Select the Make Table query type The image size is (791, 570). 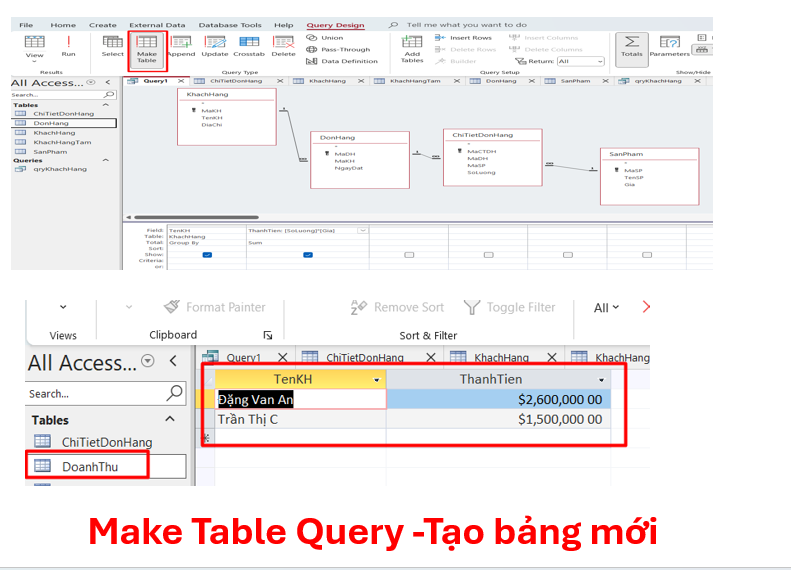click(x=147, y=50)
